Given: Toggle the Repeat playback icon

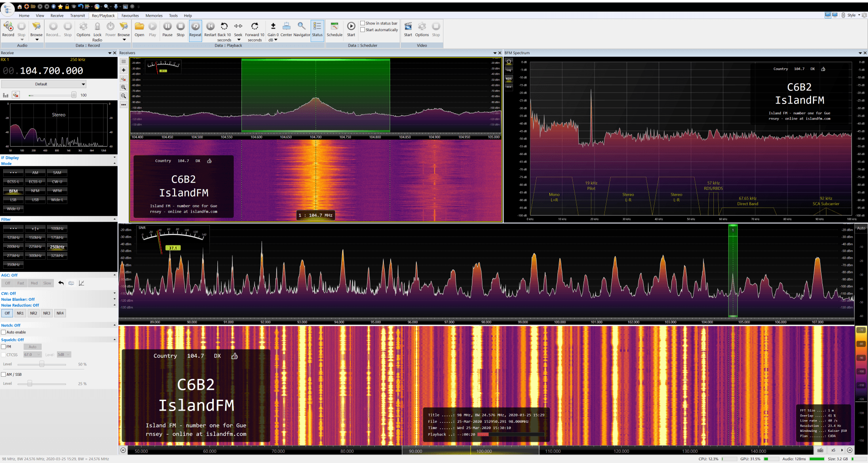Looking at the screenshot, I should point(195,27).
